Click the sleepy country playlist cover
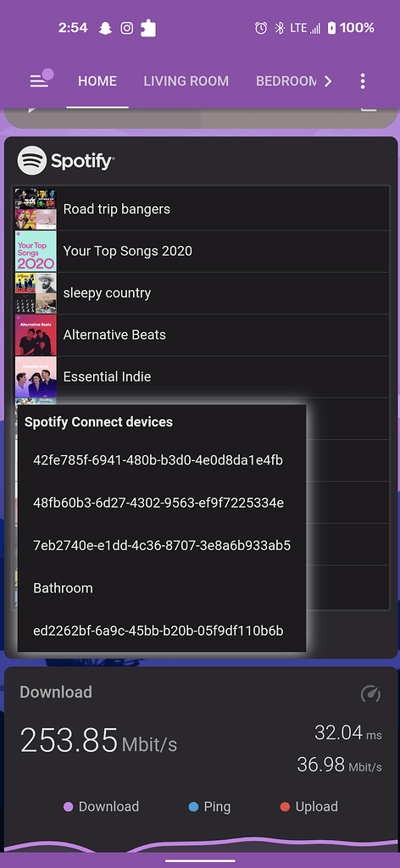Image resolution: width=400 pixels, height=868 pixels. point(36,292)
